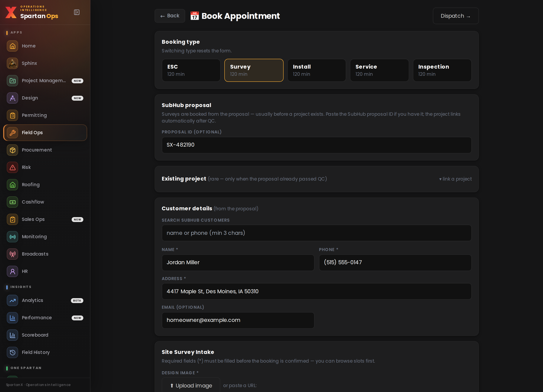Click the Phone input field

395,263
